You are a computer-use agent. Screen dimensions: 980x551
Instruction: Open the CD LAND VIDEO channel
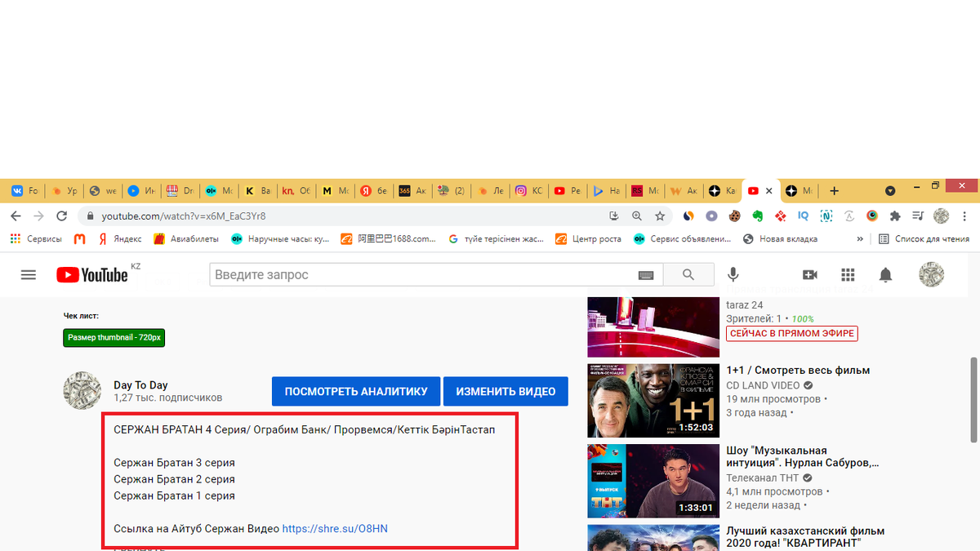(763, 385)
